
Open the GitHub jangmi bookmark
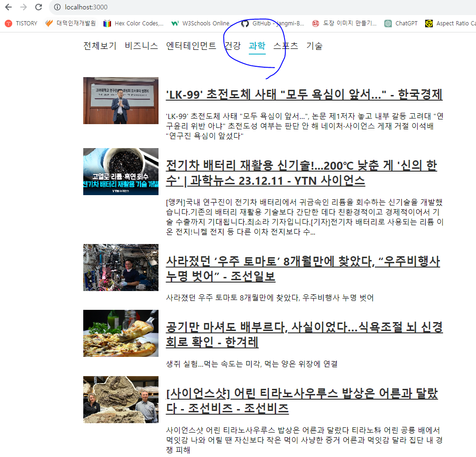click(273, 24)
